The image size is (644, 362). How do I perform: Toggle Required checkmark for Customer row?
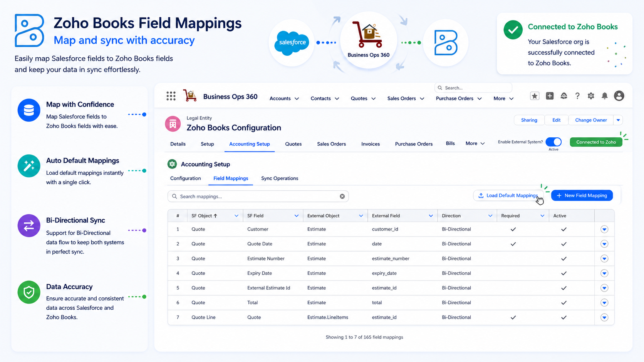coord(513,229)
